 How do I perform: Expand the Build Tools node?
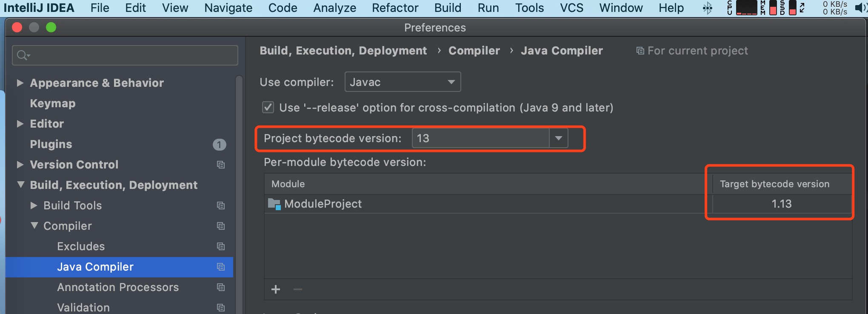34,206
